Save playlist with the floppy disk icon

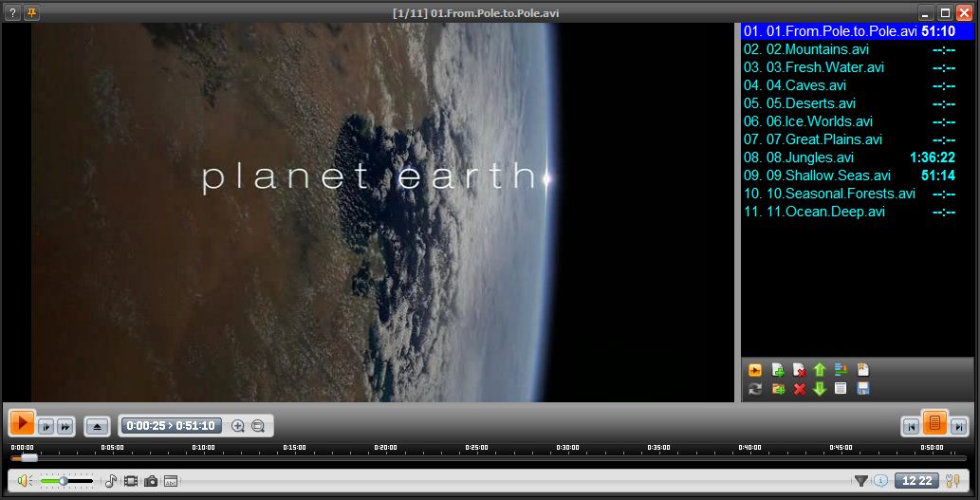coord(862,389)
